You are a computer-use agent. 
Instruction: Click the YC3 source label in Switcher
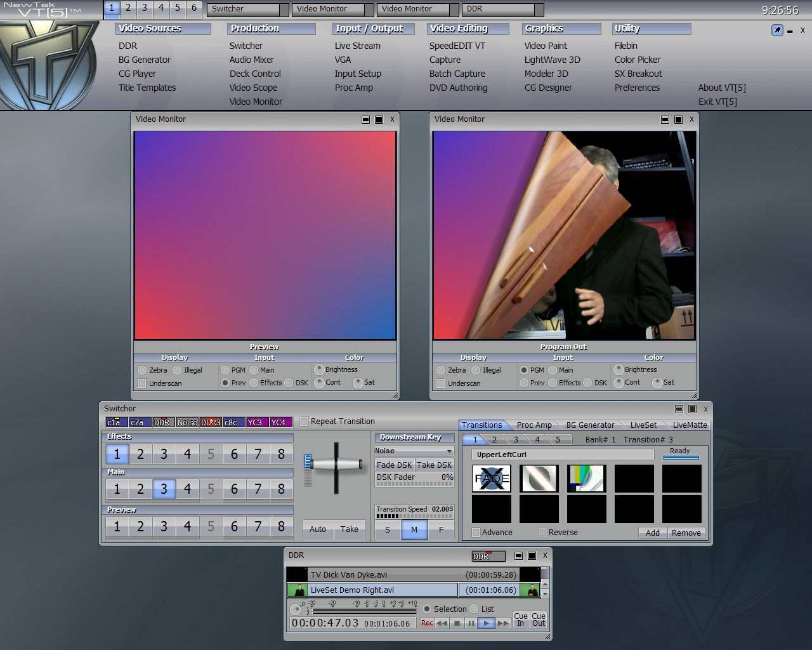click(258, 422)
